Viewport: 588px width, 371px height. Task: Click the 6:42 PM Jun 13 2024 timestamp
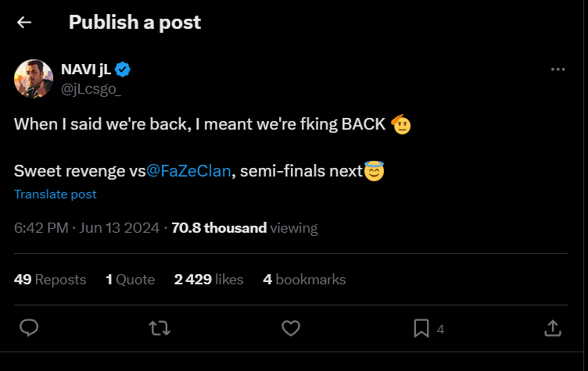point(86,228)
